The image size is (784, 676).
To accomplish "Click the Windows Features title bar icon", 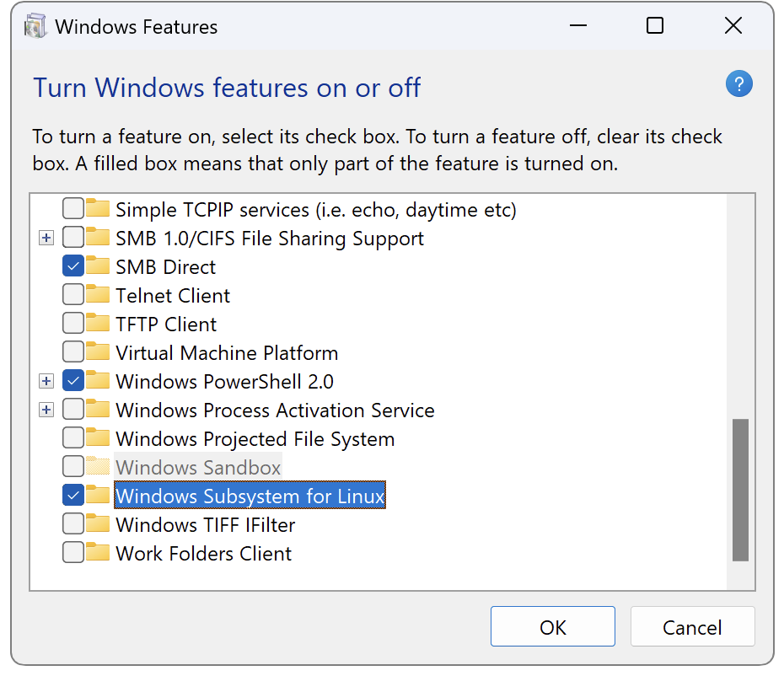I will coord(35,26).
